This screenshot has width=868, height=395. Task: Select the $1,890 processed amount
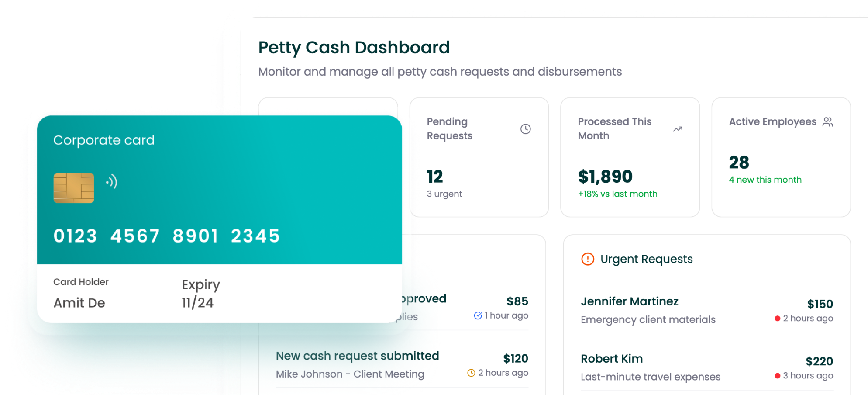[605, 177]
